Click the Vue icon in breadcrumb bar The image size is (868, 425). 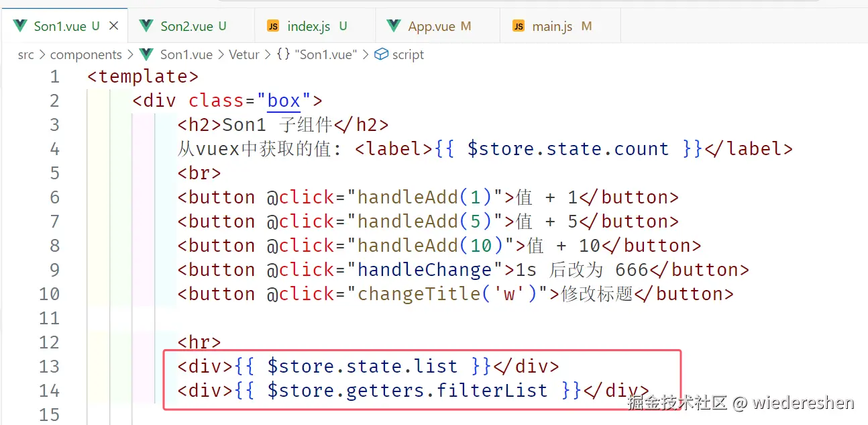click(146, 54)
